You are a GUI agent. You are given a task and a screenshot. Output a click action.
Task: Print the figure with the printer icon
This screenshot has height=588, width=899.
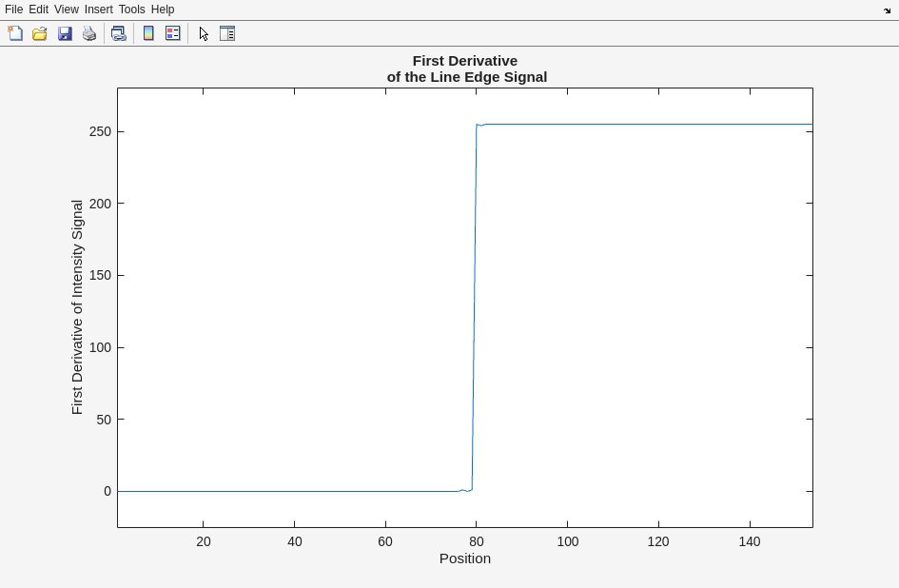[x=89, y=33]
